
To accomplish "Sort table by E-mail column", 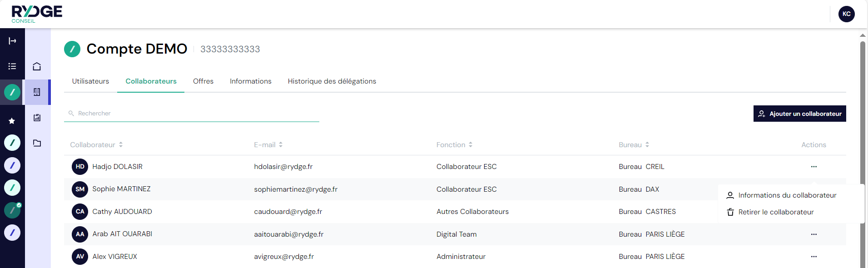I will click(268, 145).
